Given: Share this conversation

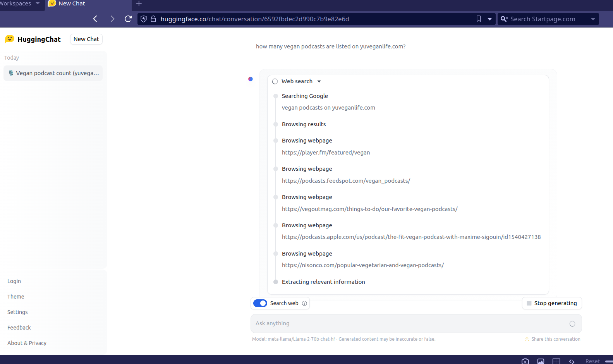Looking at the screenshot, I should point(552,339).
